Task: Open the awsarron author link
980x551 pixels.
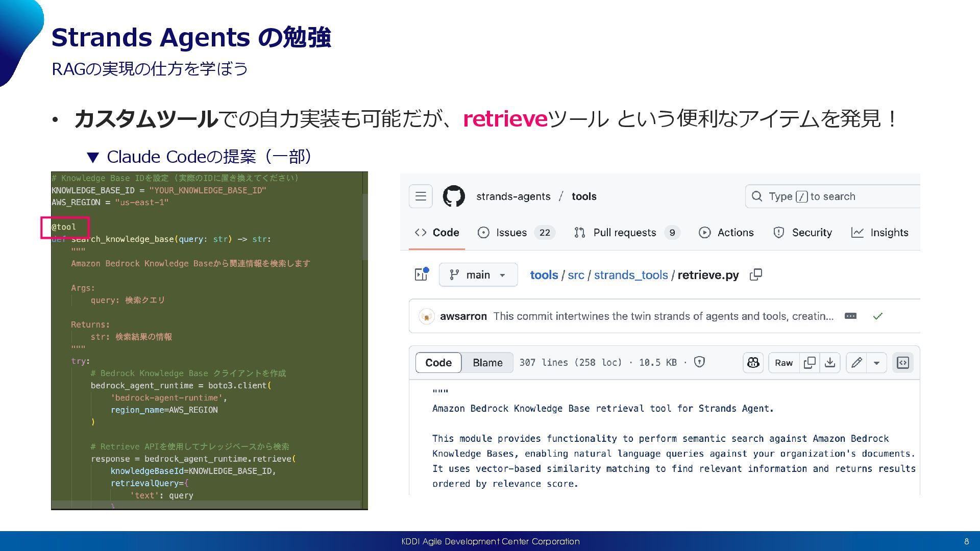Action: pyautogui.click(x=463, y=316)
